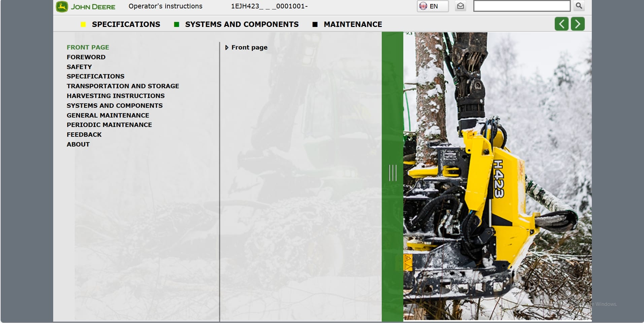The height and width of the screenshot is (323, 644).
Task: Open PERIODIC MAINTENANCE section
Action: coord(109,125)
